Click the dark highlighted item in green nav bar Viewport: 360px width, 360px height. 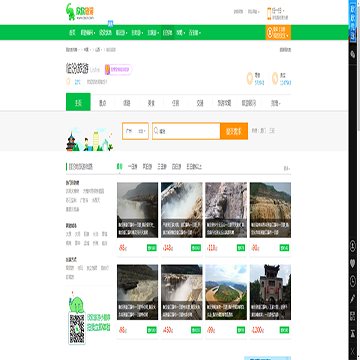[x=168, y=33]
